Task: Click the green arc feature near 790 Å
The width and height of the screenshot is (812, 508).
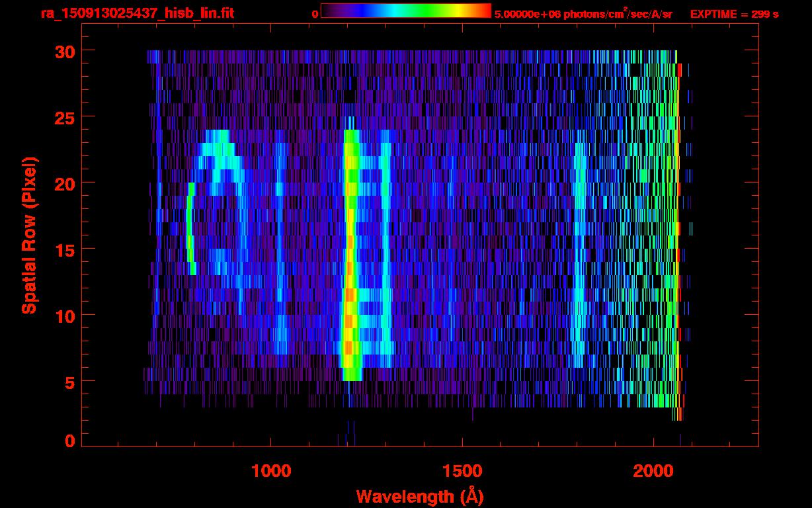Action: point(191,228)
